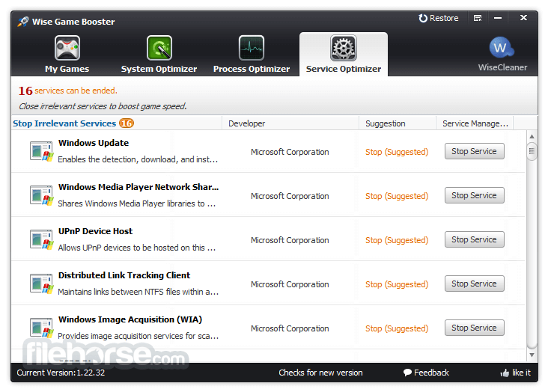Open the WiseCleaner W logo icon
548x392 pixels.
click(502, 48)
